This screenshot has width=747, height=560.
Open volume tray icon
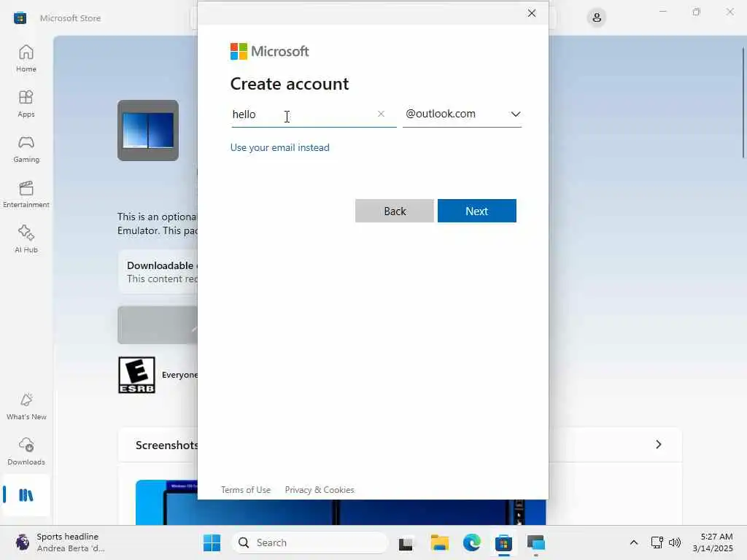click(x=675, y=542)
